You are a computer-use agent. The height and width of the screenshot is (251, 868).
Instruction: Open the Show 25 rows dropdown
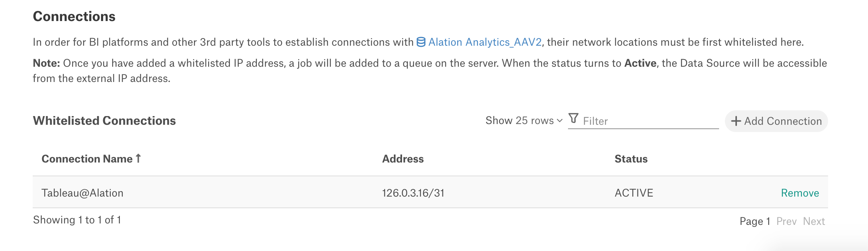coord(524,120)
